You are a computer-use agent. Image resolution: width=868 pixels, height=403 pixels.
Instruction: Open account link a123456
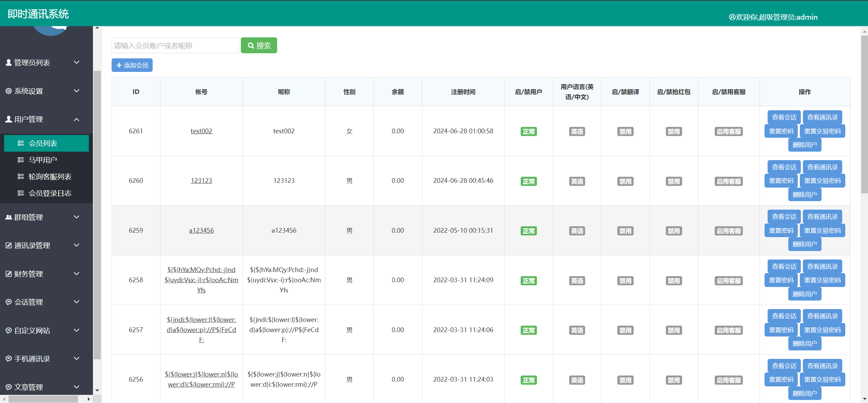(x=201, y=230)
